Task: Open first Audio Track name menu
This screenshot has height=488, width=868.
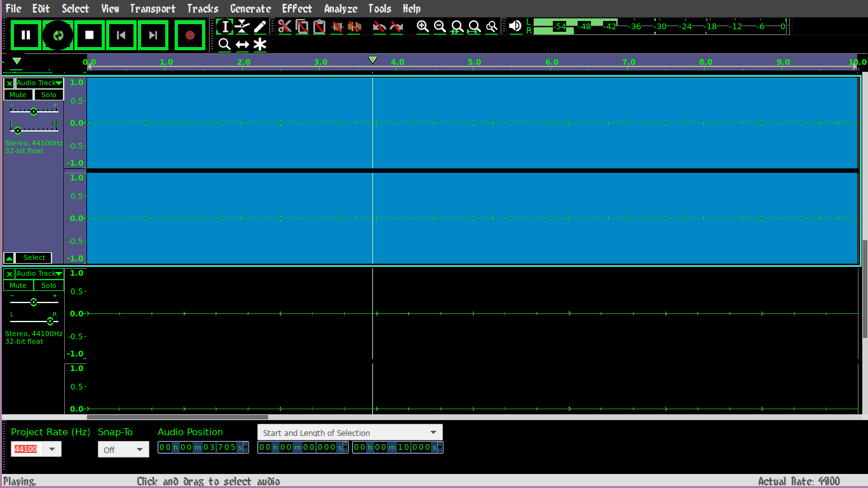Action: 39,83
